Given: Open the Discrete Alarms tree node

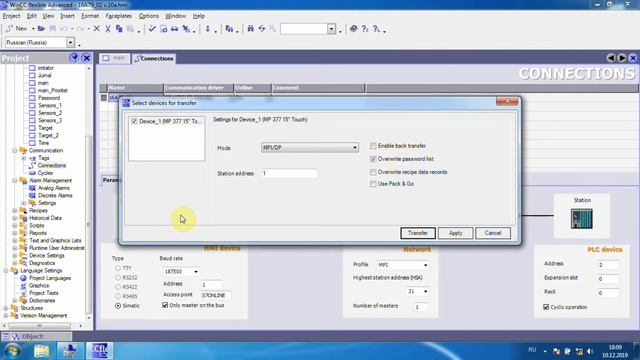Looking at the screenshot, I should 55,196.
